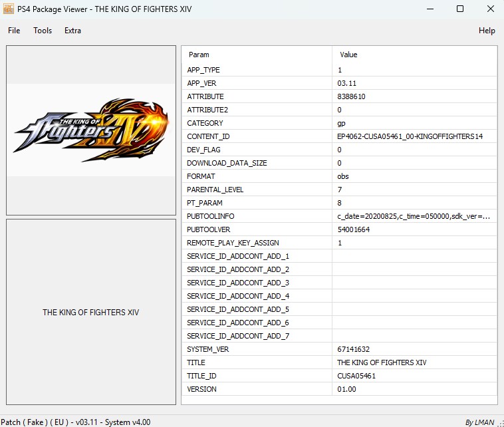The image size is (504, 427).
Task: Select the FORMAT value obs
Action: (343, 176)
